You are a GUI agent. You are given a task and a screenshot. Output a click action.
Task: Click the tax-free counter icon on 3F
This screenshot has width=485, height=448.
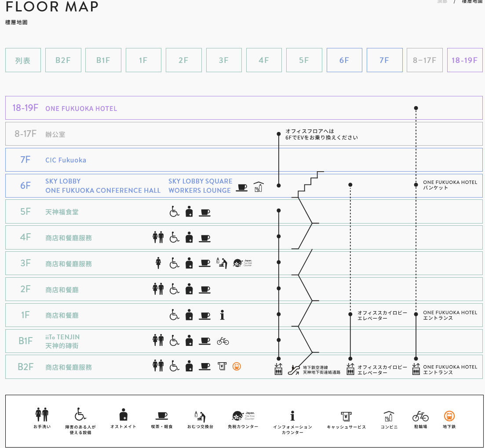tap(238, 263)
